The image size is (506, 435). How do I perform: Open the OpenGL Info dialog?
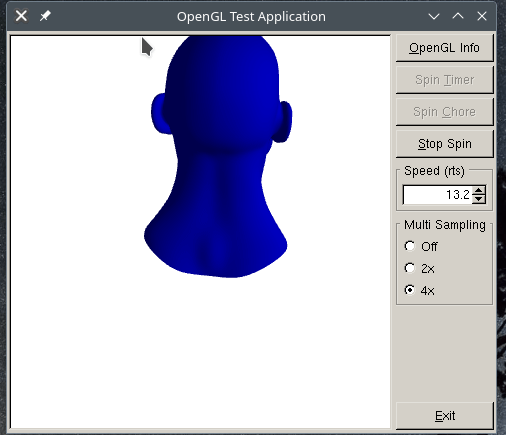tap(444, 48)
